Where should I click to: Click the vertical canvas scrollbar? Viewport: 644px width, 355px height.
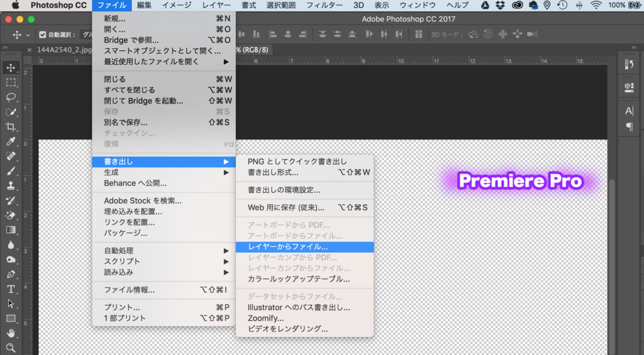click(612, 267)
